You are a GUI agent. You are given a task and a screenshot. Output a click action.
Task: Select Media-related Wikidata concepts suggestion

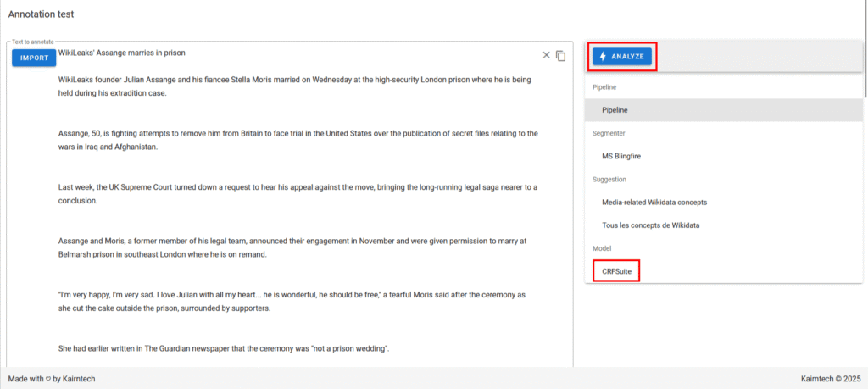point(654,202)
